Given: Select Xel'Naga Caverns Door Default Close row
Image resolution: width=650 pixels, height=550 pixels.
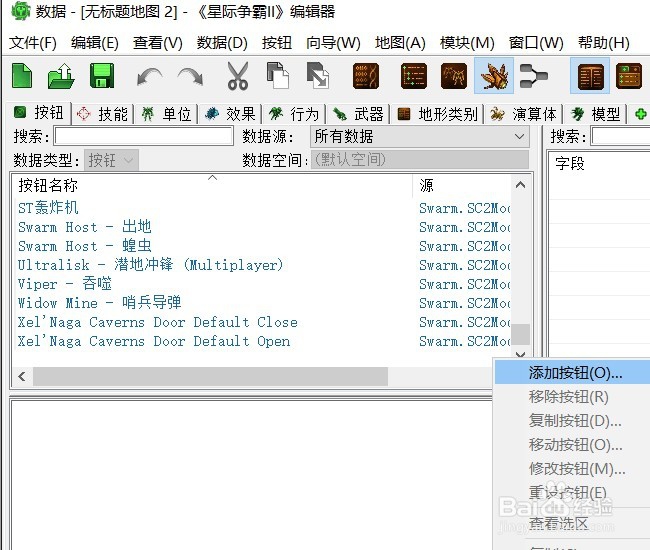Looking at the screenshot, I should pyautogui.click(x=261, y=322).
